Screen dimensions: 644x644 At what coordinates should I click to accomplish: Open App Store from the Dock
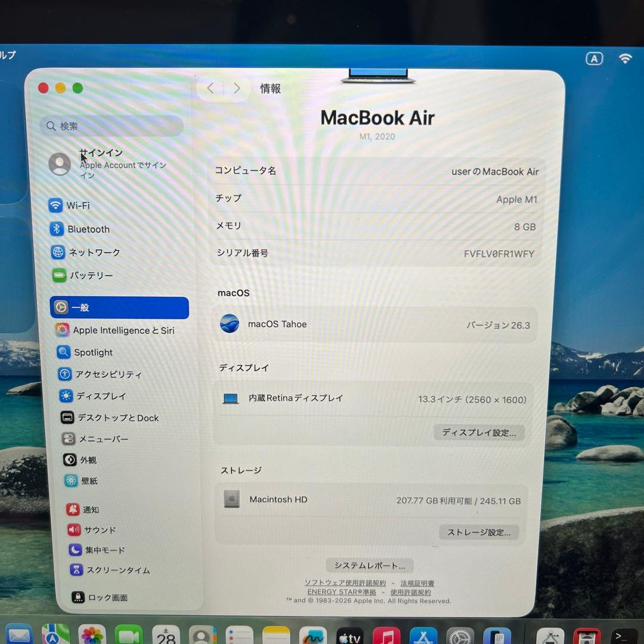(x=423, y=636)
